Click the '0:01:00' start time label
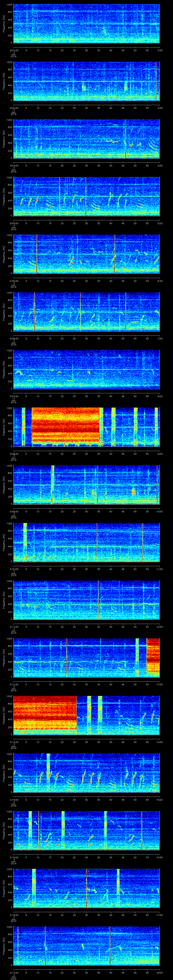Image resolution: width=173 pixels, height=980 pixels. coord(14,50)
